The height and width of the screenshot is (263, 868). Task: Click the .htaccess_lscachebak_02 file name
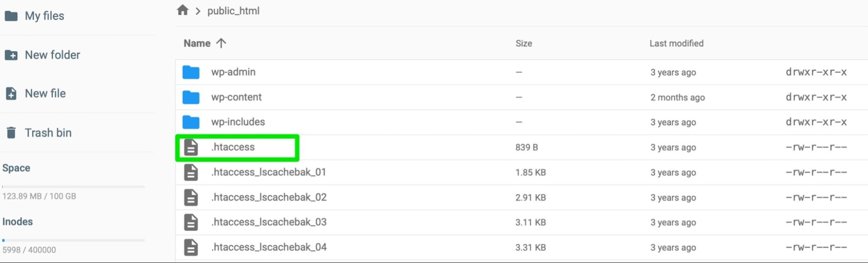(269, 197)
